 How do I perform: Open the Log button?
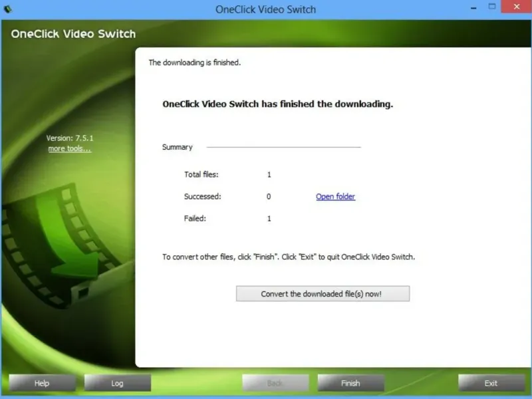pos(118,383)
